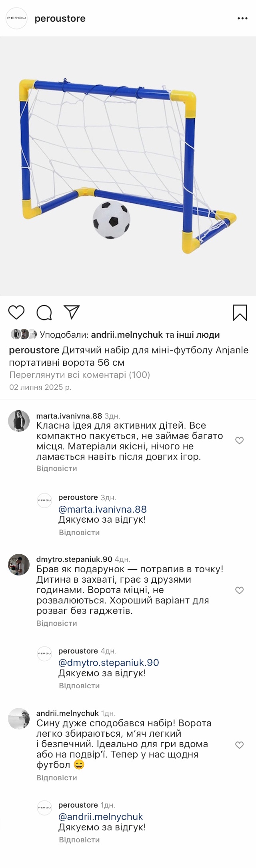Open the peroustore profile logo in the header
Image resolution: width=256 pixels, height=868 pixels.
pos(16,18)
